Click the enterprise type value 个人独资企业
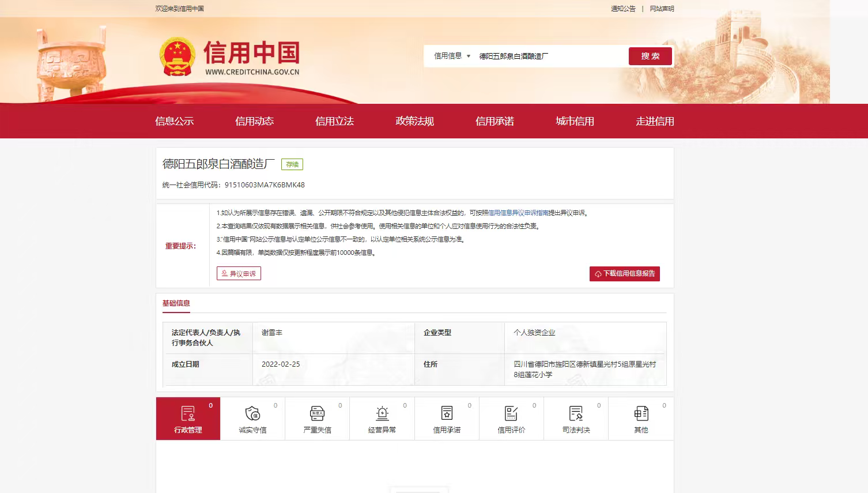This screenshot has width=868, height=493. pyautogui.click(x=534, y=333)
